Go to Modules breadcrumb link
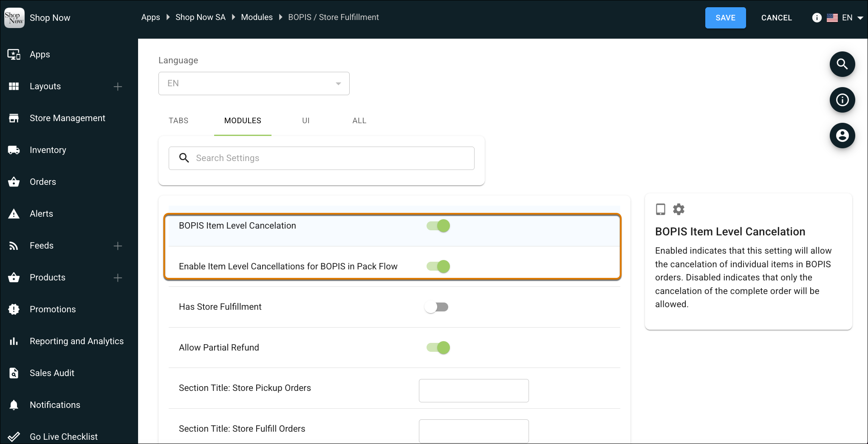The width and height of the screenshot is (868, 444). pos(257,17)
